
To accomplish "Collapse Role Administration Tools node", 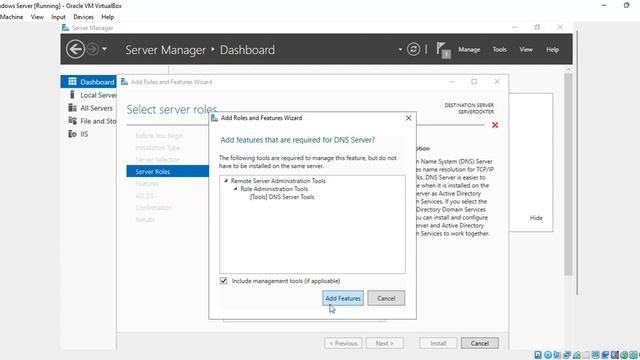I will coord(236,189).
